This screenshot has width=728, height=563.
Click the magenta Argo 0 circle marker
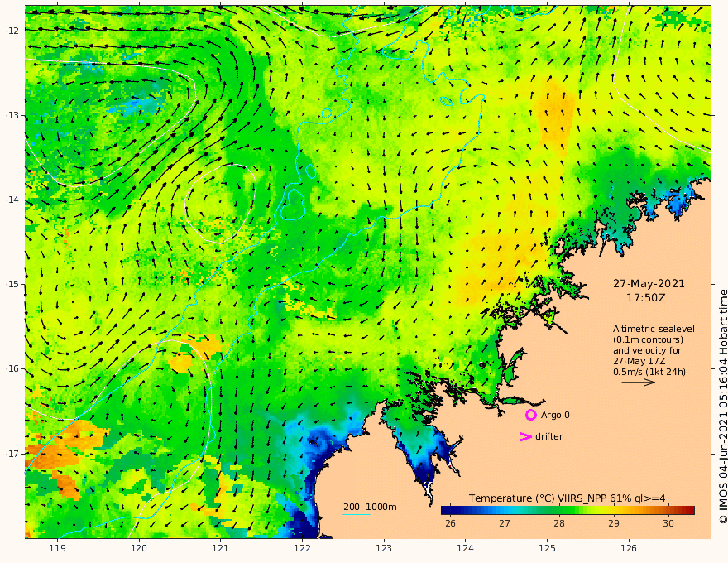point(530,415)
